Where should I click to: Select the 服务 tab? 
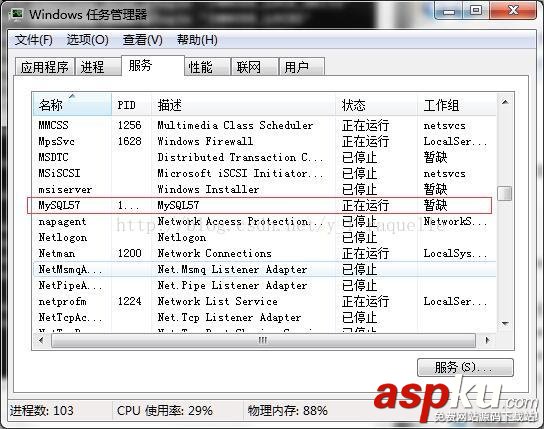pyautogui.click(x=153, y=65)
